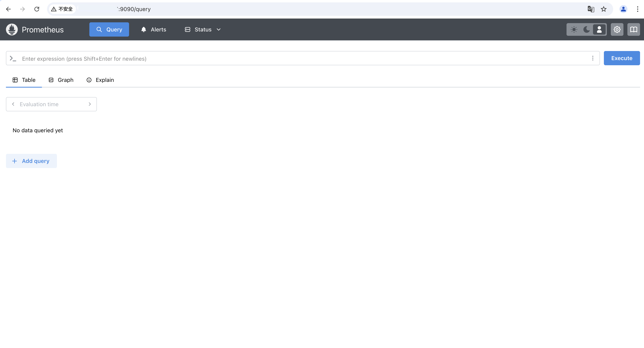Bookmark this page with star icon
Viewport: 644px width, 348px height.
(603, 9)
